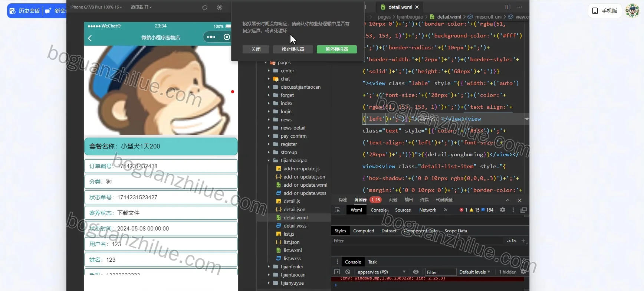The height and width of the screenshot is (291, 644).
Task: Open the Default levels dropdown
Action: [x=475, y=272]
